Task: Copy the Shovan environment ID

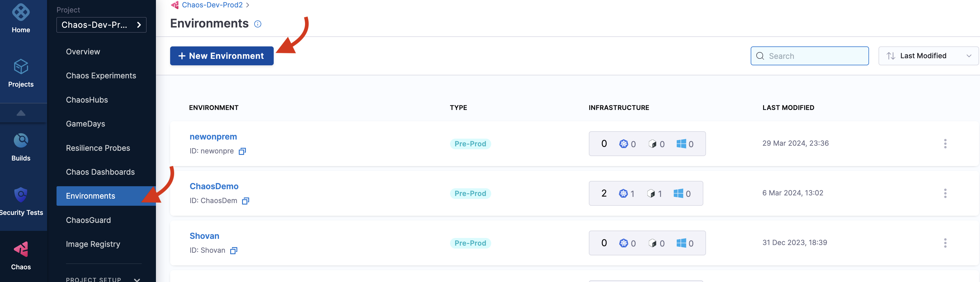Action: (x=234, y=250)
